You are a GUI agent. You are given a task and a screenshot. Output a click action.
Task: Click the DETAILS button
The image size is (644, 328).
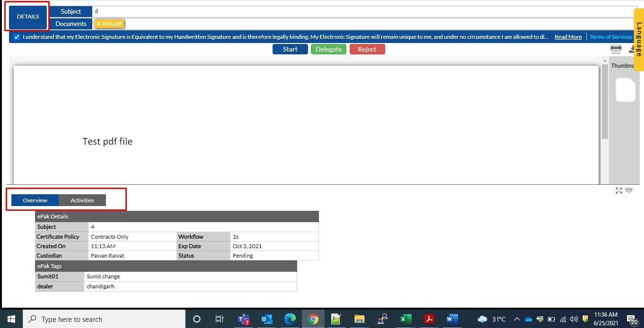(28, 17)
